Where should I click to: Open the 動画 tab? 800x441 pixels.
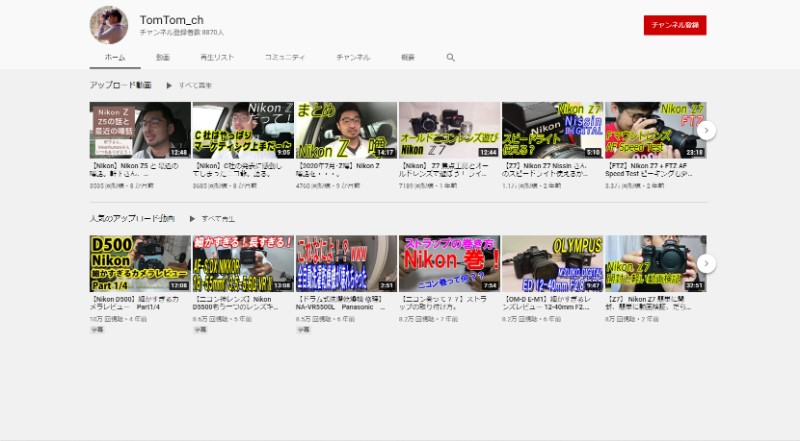(x=163, y=57)
